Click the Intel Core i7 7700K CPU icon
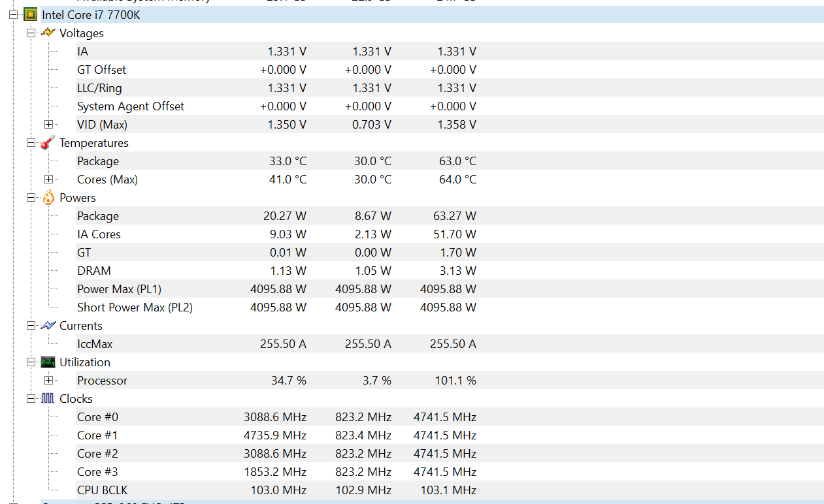Image resolution: width=824 pixels, height=504 pixels. click(30, 14)
